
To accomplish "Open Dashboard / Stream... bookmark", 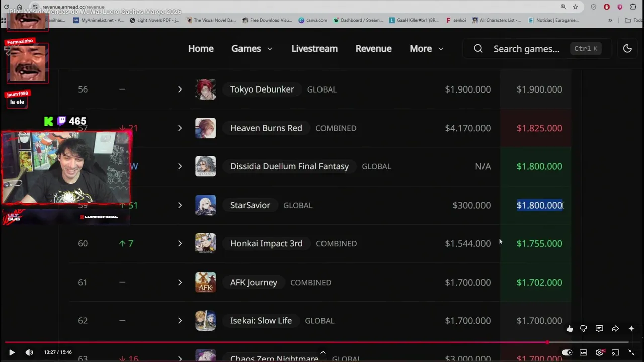I will click(x=357, y=20).
